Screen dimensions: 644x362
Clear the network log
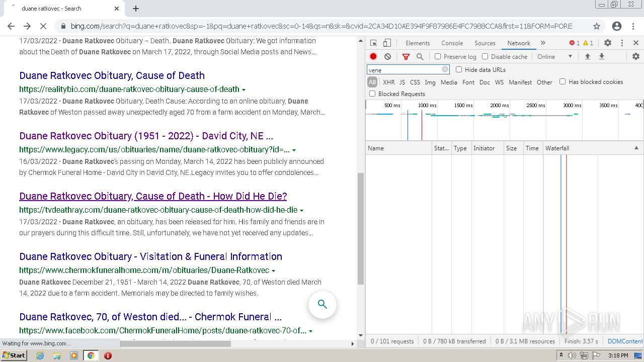387,57
